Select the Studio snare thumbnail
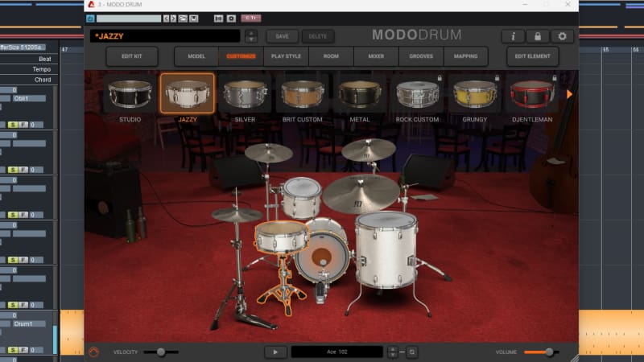The height and width of the screenshot is (362, 644). pyautogui.click(x=130, y=93)
